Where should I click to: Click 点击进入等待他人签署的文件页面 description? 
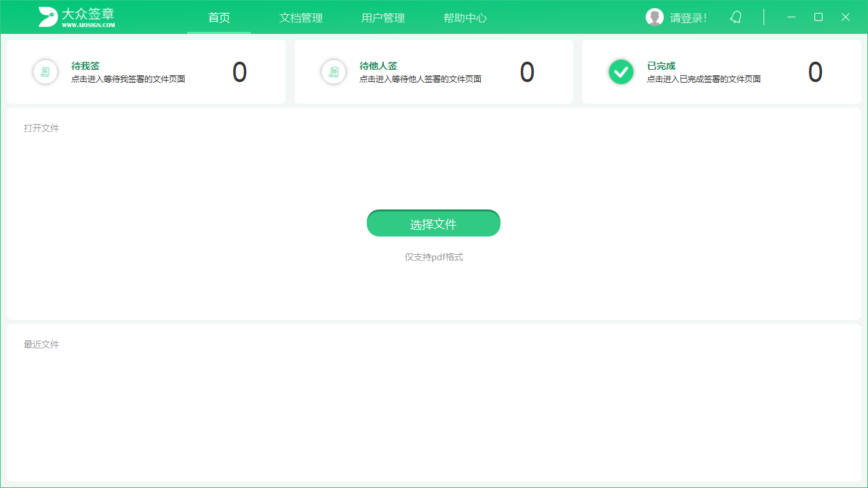(420, 79)
